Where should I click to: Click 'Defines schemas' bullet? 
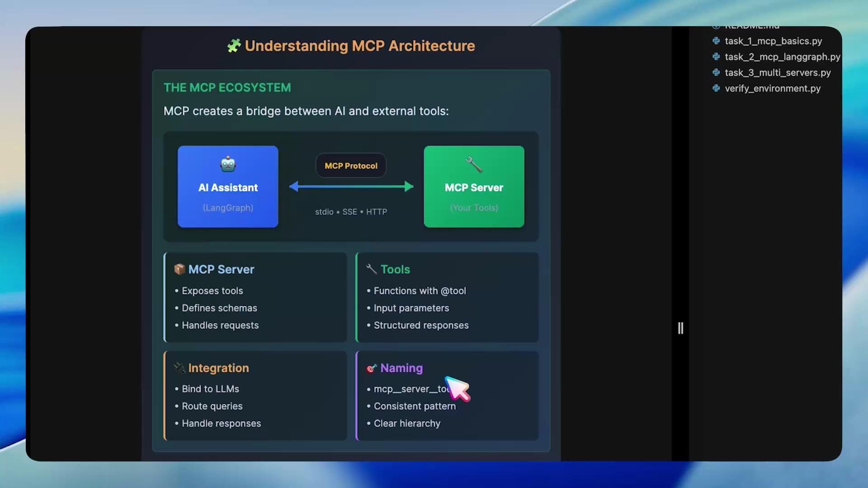click(x=219, y=308)
